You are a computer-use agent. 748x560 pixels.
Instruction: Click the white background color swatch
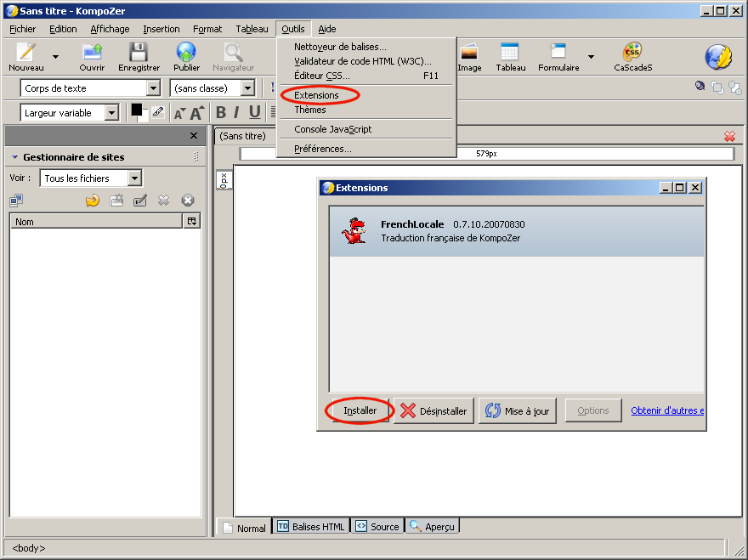[144, 117]
